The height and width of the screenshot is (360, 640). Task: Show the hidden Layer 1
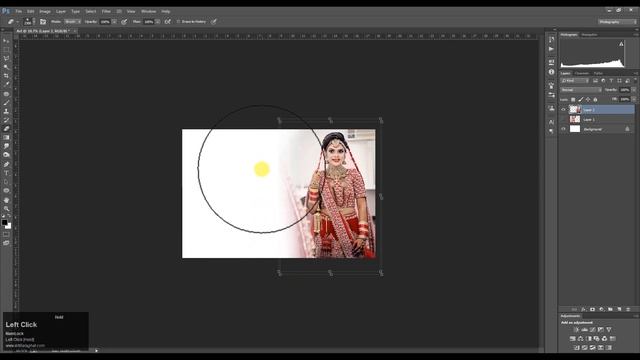click(x=563, y=119)
